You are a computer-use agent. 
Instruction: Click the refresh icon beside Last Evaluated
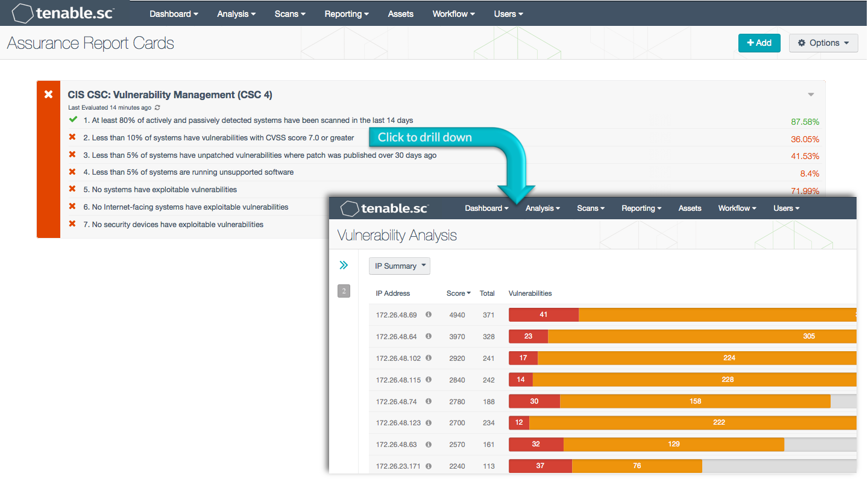158,107
